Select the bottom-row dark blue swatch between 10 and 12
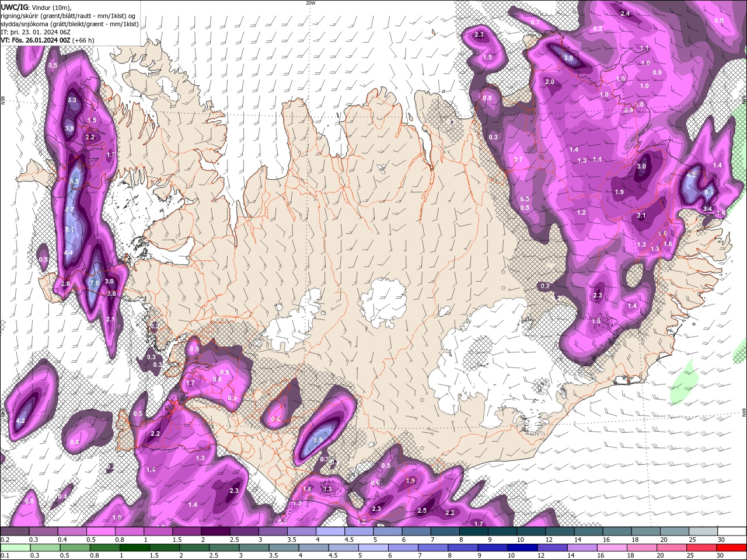747x560 pixels. [x=523, y=548]
